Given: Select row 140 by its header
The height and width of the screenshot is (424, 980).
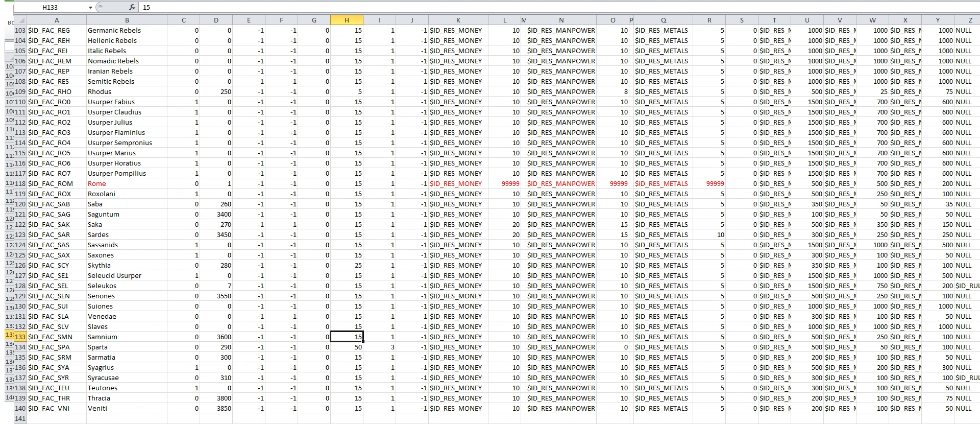Looking at the screenshot, I should [20, 408].
